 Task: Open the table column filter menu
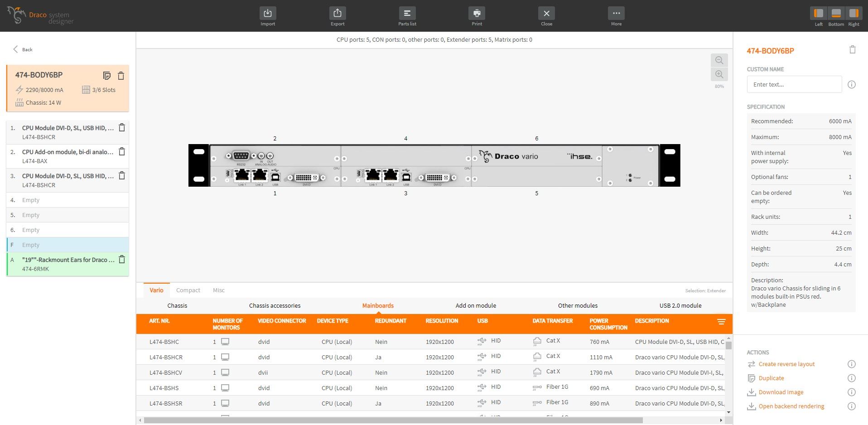[x=721, y=322]
